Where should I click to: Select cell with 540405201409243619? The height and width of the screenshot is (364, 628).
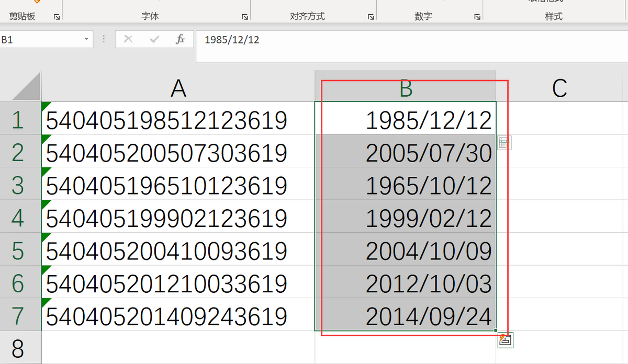point(178,314)
